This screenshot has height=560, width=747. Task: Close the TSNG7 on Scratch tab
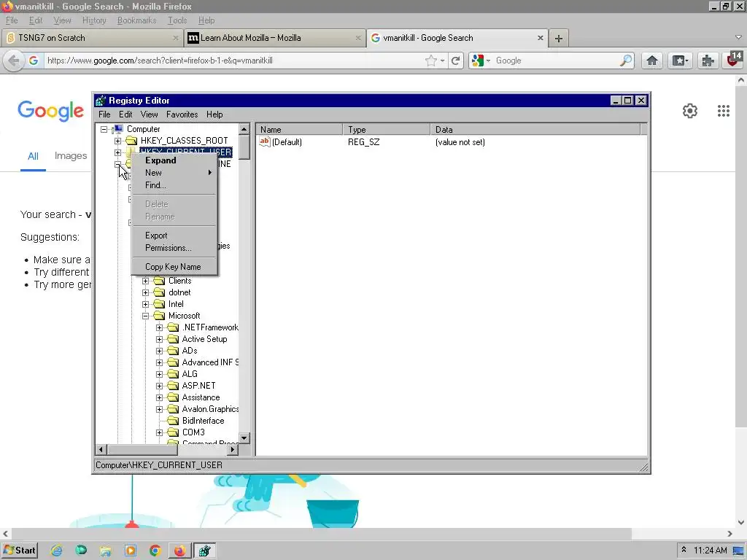[175, 38]
